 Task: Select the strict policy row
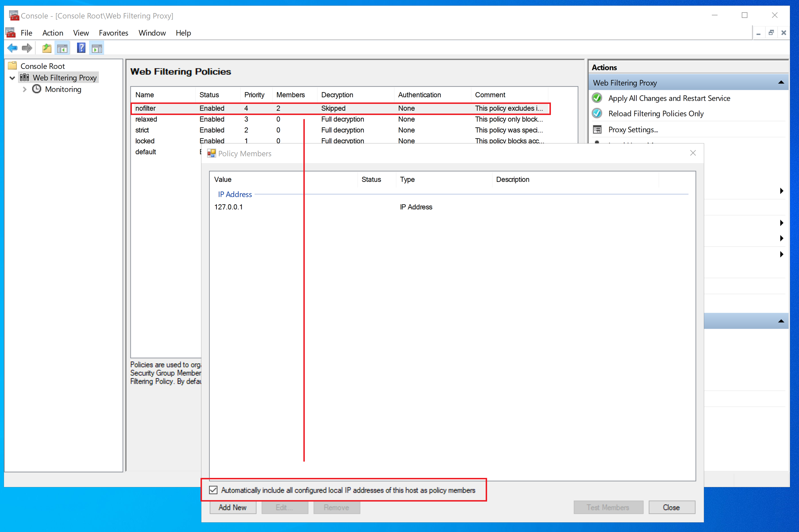(340, 130)
